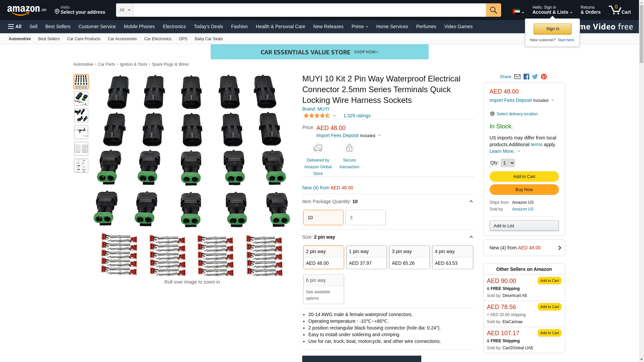Select the second product thumbnail image
This screenshot has height=362, width=644.
point(81,99)
